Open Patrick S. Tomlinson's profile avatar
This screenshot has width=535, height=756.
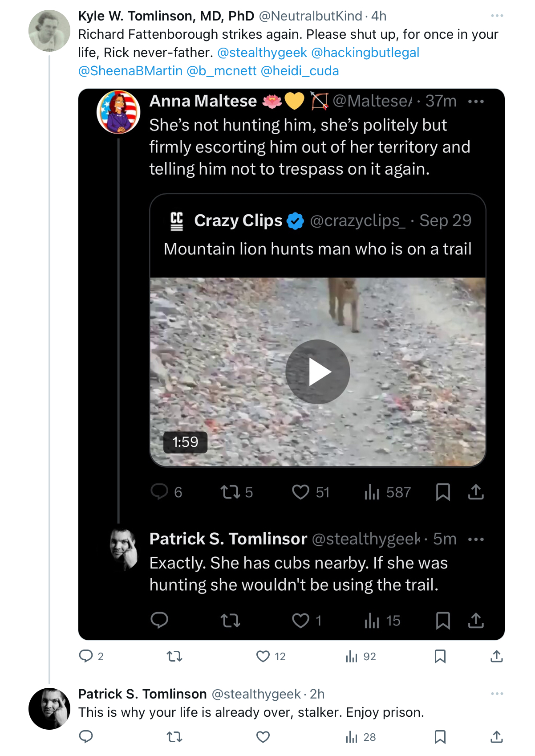coord(49,709)
